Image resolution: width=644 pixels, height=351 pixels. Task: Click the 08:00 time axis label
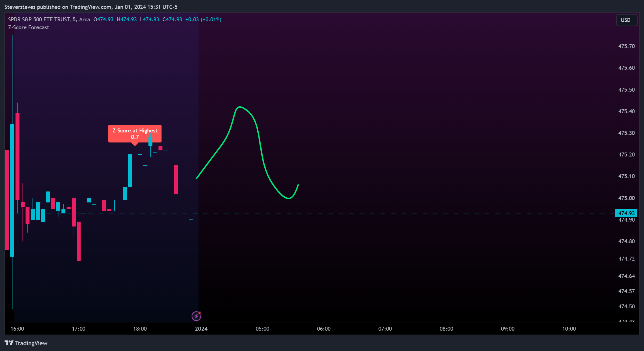[x=446, y=329]
